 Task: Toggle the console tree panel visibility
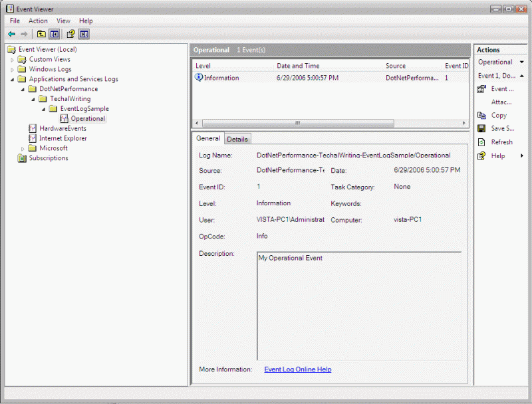click(53, 32)
